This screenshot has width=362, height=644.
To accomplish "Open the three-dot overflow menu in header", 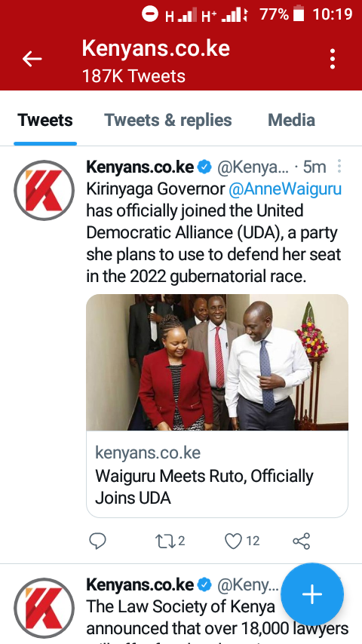I will click(x=333, y=59).
